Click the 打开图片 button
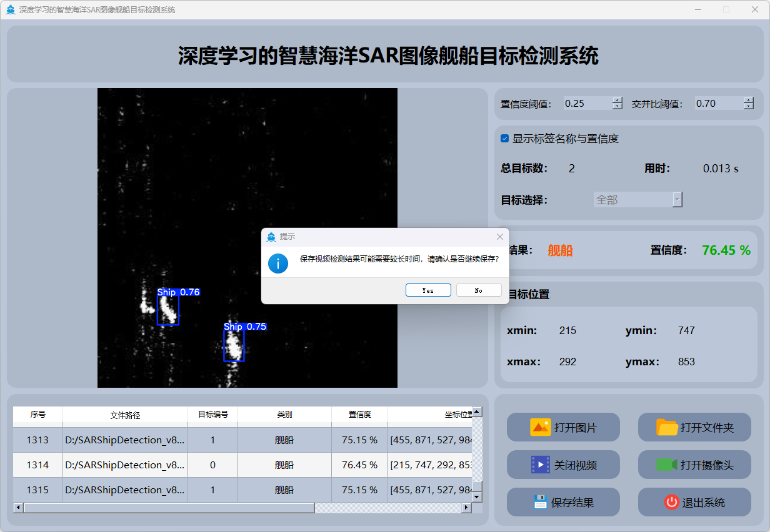The height and width of the screenshot is (532, 770). 563,427
